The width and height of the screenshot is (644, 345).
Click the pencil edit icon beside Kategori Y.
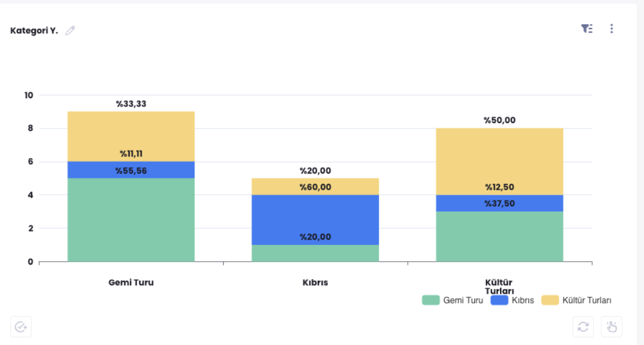coord(70,30)
